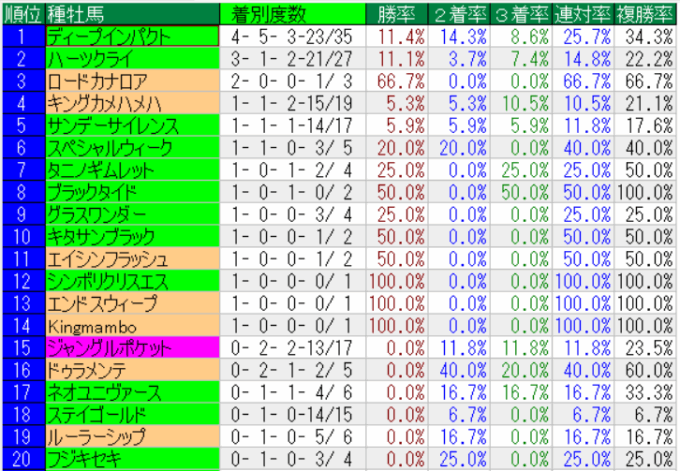Viewport: 680px width, 471px height.
Task: Click the フジキセキ sire row
Action: [130, 459]
